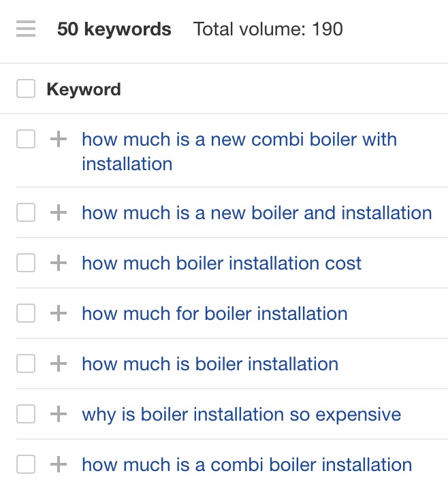Select checkbox for "how much boiler installation cost"
Viewport: 448px width, 486px height.
pos(26,263)
